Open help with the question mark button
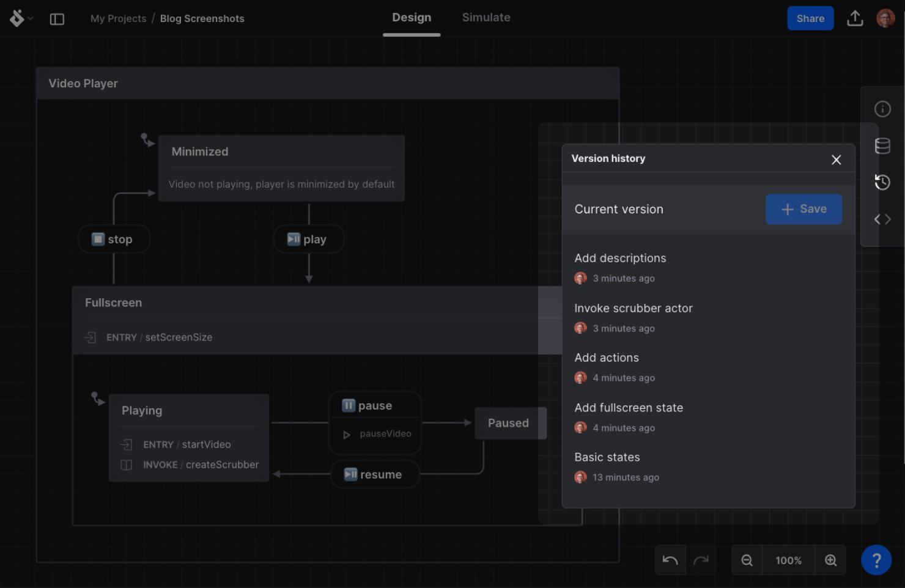The image size is (905, 588). coord(876,560)
